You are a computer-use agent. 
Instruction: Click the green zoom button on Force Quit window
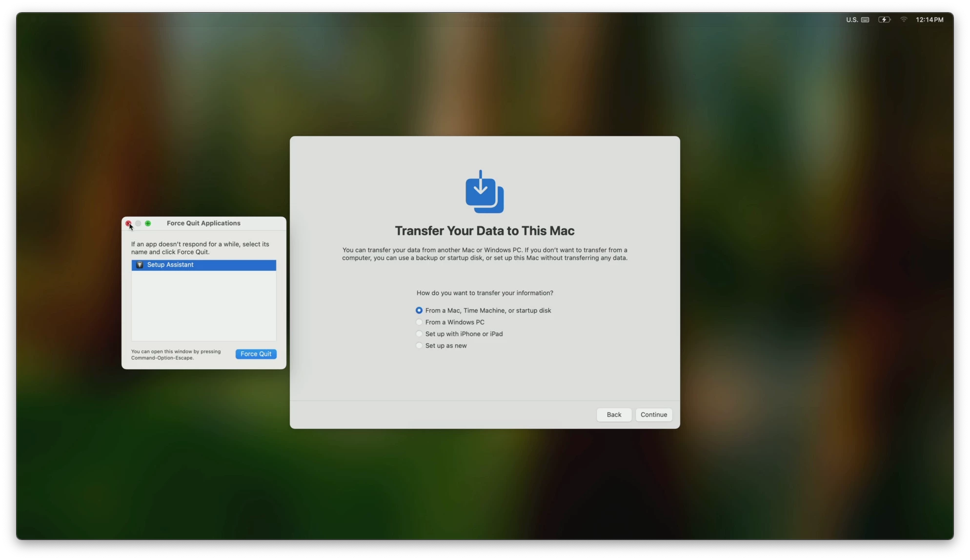point(148,223)
